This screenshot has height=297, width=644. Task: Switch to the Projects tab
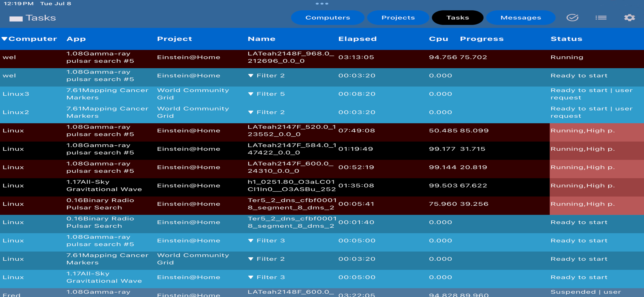coord(398,17)
